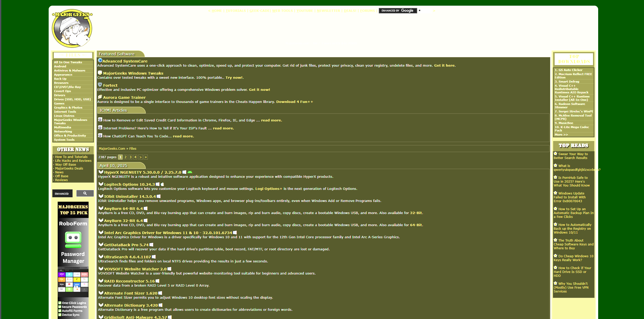Open the UltraSearch 4.6.4.1107 title link
644x319 pixels.
click(127, 257)
